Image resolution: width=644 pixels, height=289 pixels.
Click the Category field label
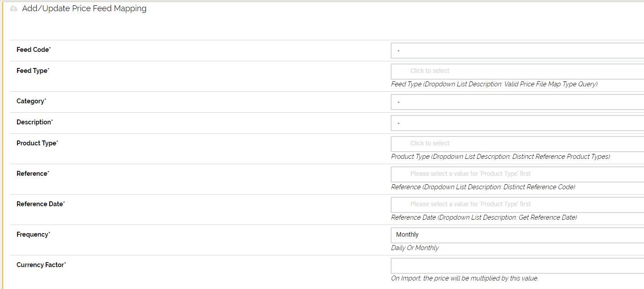tap(31, 101)
